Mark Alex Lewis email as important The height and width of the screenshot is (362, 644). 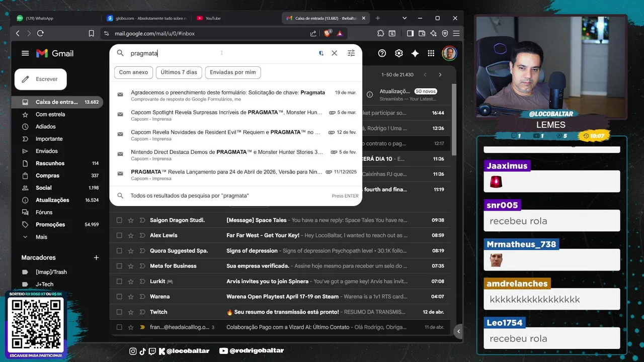point(142,235)
